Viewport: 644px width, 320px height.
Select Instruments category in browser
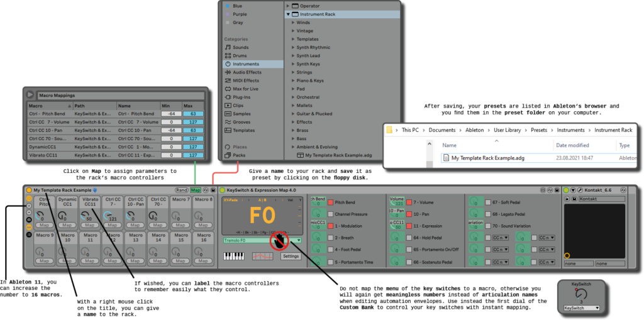253,64
